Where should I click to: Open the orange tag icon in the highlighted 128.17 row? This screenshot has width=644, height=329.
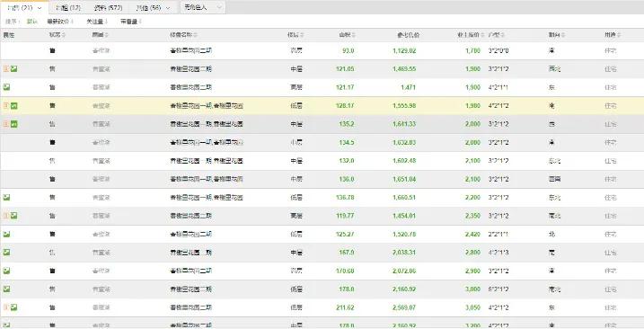[x=6, y=106]
